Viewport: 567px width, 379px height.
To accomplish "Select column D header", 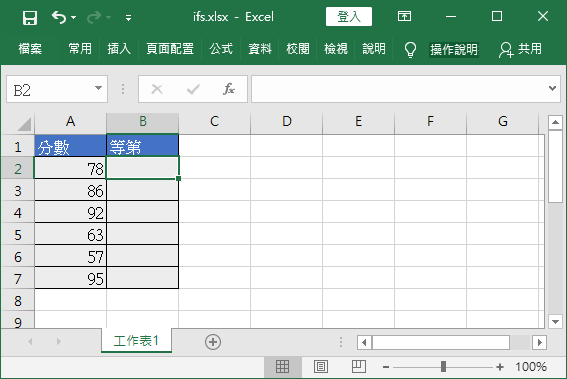I will click(286, 122).
